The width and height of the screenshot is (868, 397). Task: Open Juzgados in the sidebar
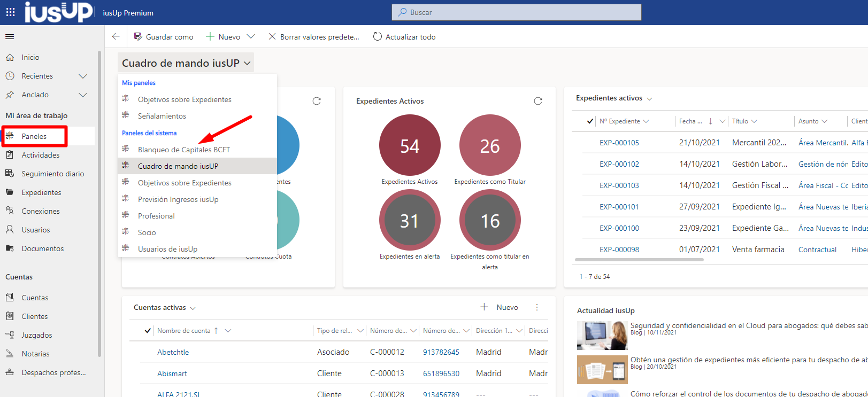pos(36,335)
